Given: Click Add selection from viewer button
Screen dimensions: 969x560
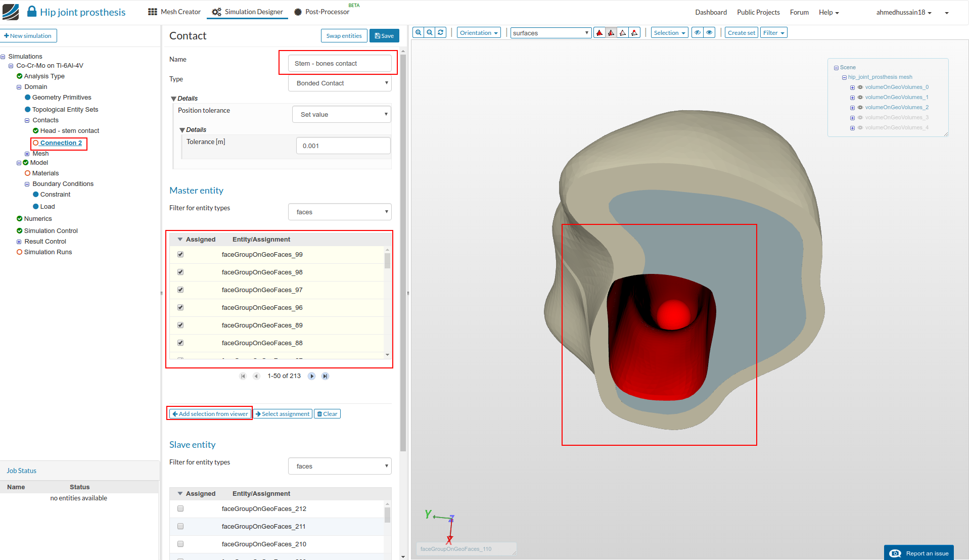Looking at the screenshot, I should 210,414.
